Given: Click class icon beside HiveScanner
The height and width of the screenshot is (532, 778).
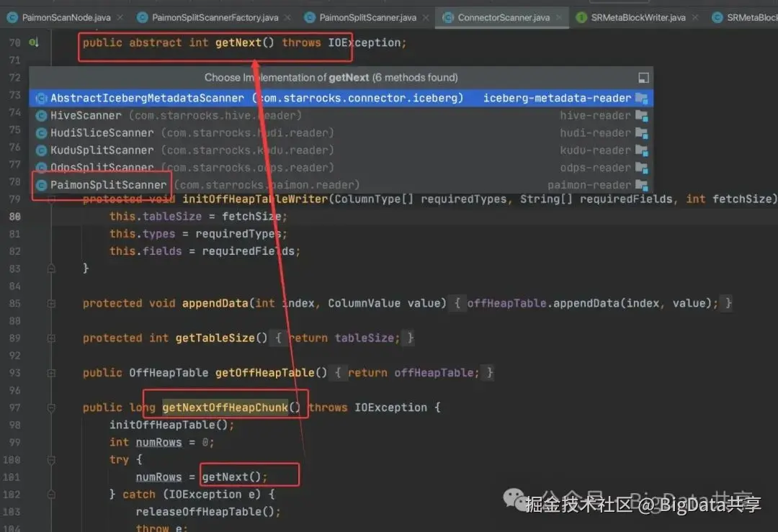Looking at the screenshot, I should pos(41,115).
